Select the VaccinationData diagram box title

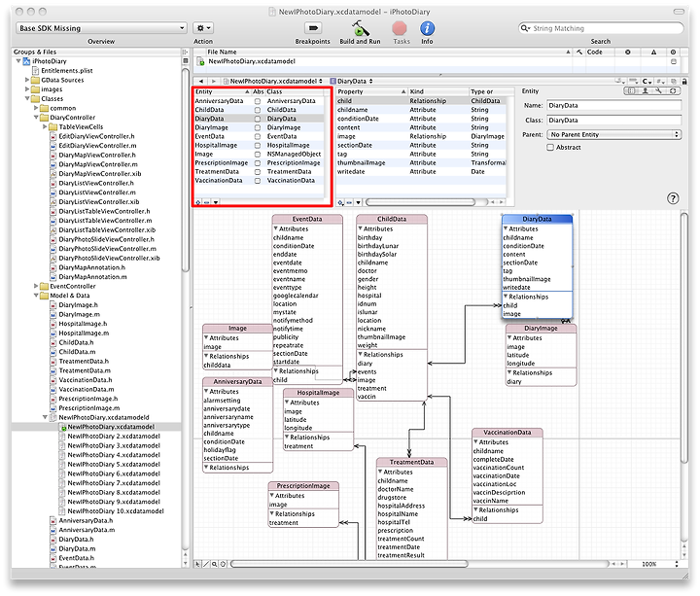(x=507, y=432)
